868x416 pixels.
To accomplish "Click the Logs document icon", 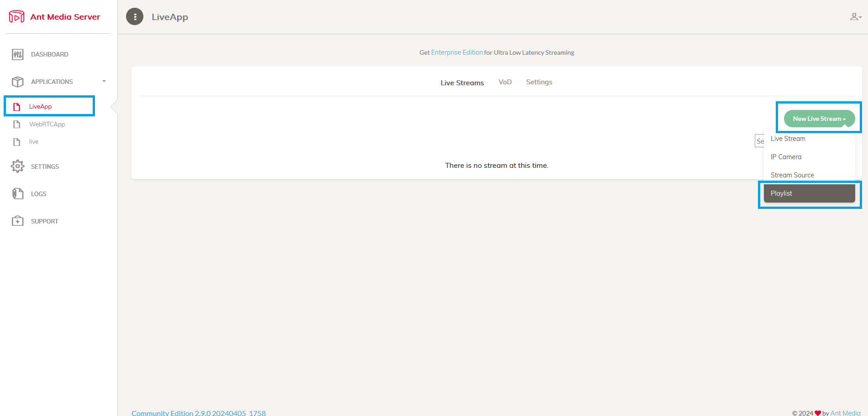I will pos(18,194).
